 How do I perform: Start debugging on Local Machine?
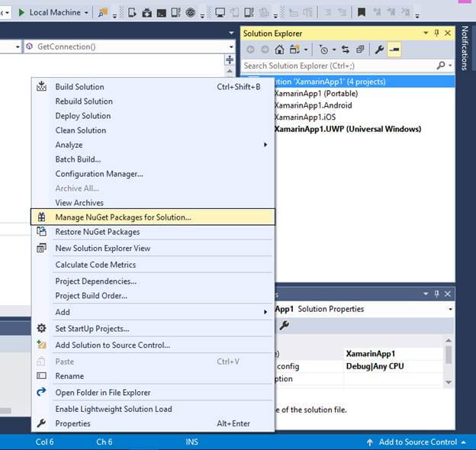(x=21, y=12)
